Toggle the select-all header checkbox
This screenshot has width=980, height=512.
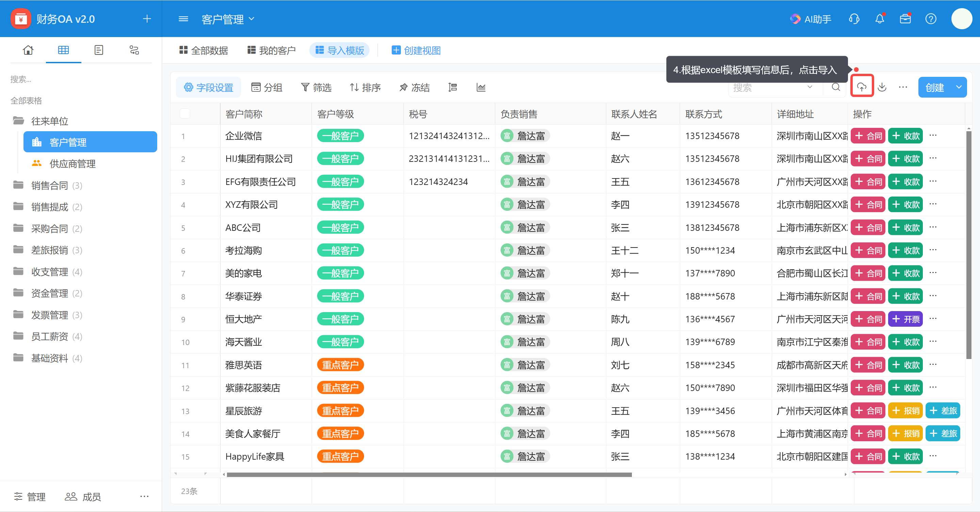point(185,113)
